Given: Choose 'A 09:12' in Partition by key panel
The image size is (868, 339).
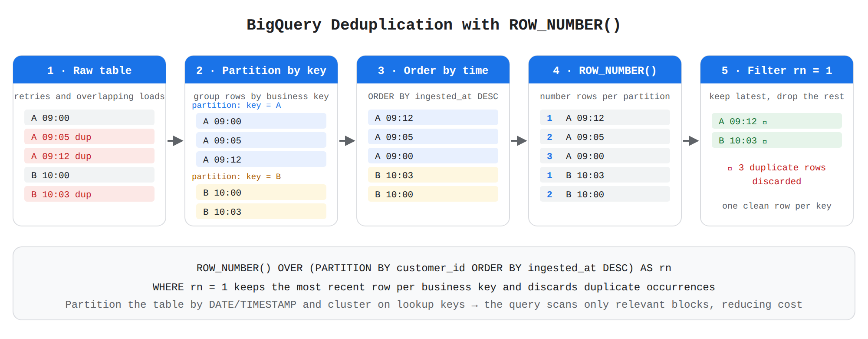Looking at the screenshot, I should point(261,159).
